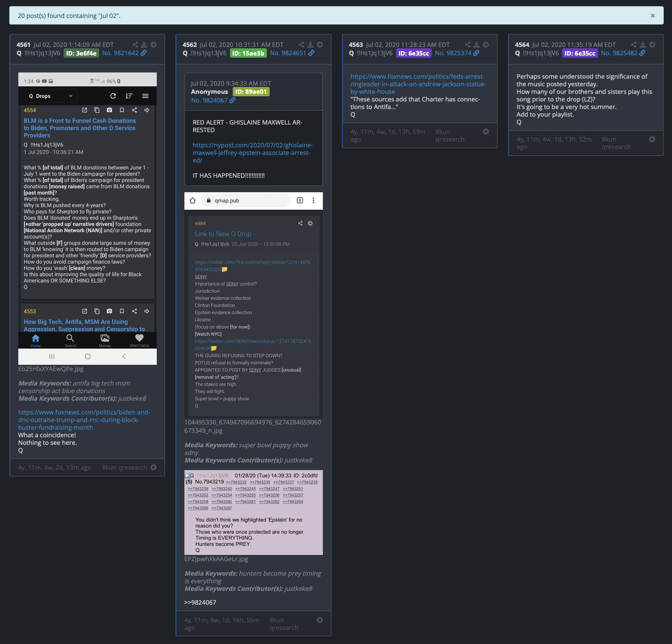Click timestamp Jul 02, 2020 11:28:23 AM EDT

408,45
